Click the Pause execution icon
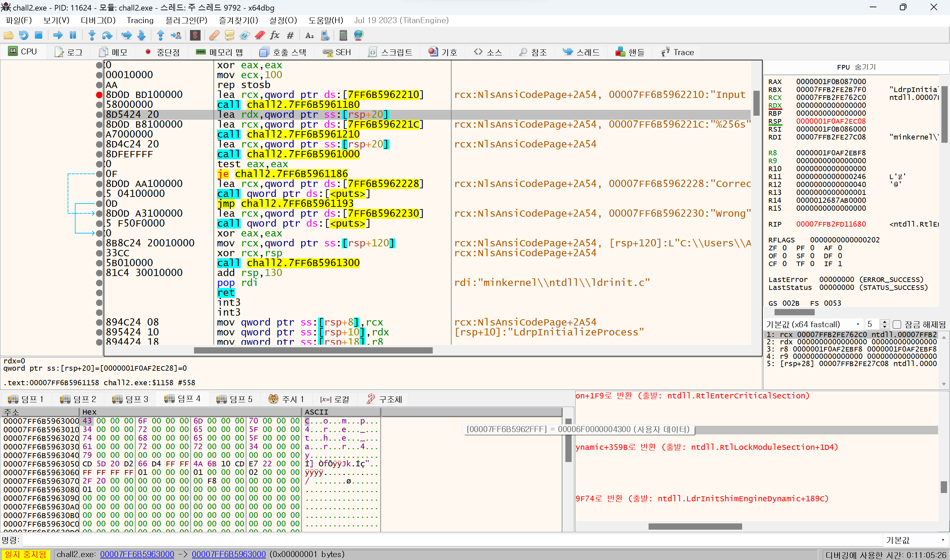Viewport: 950px width, 560px height. pyautogui.click(x=73, y=36)
